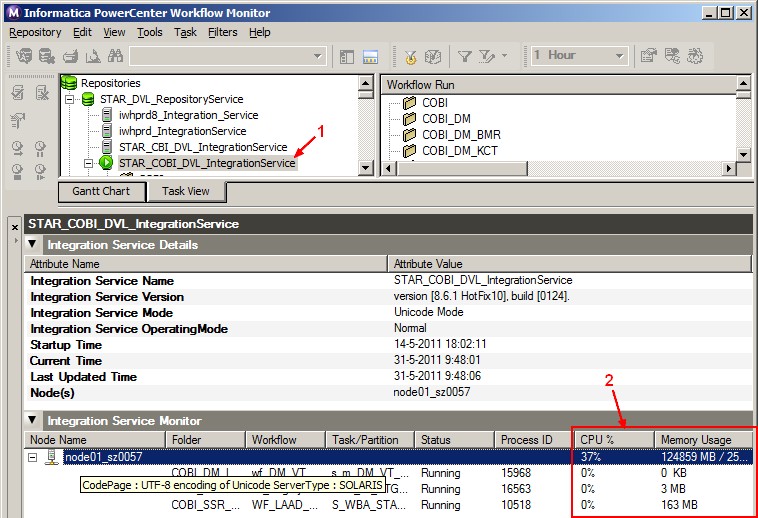Screen dimensions: 758x518
Task: Click the Memory Usage column header
Action: tap(702, 439)
